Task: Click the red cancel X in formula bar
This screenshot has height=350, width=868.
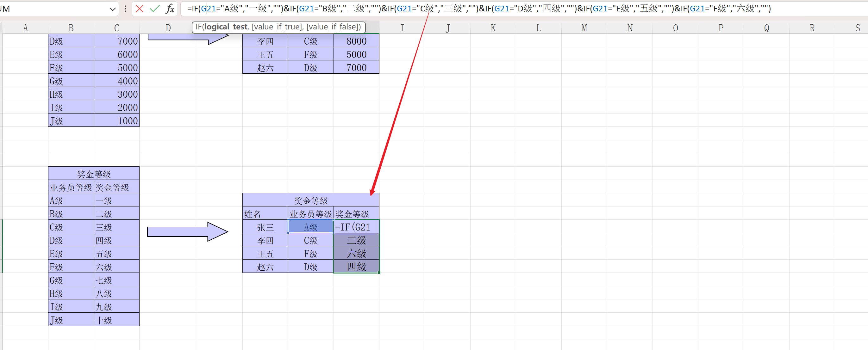Action: click(x=140, y=9)
